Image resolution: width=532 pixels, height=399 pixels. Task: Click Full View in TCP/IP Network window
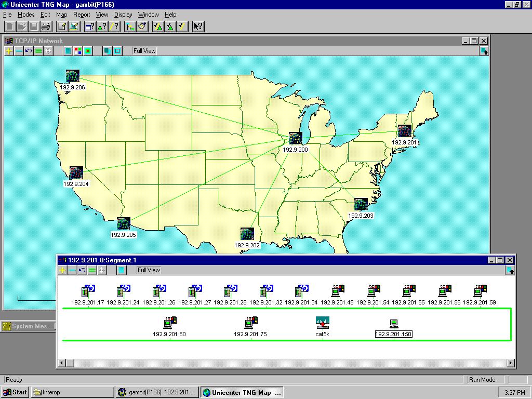(144, 51)
